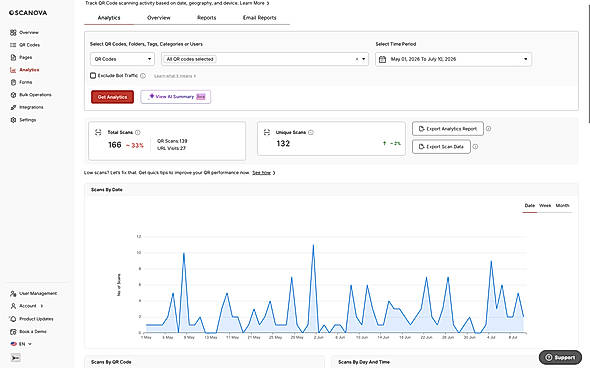The height and width of the screenshot is (368, 590).
Task: Select the Analytics chart icon in sidebar
Action: pos(13,70)
